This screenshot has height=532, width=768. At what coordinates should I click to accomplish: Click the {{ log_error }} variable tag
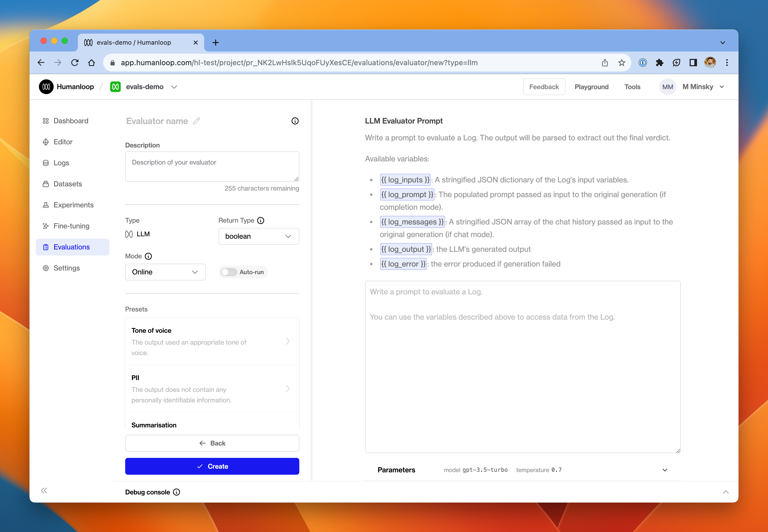[x=403, y=264]
